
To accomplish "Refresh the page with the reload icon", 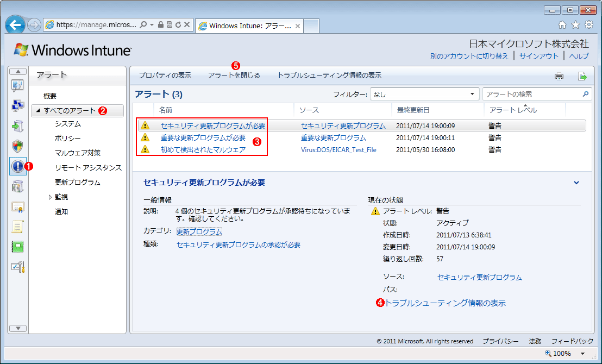I will click(x=178, y=25).
